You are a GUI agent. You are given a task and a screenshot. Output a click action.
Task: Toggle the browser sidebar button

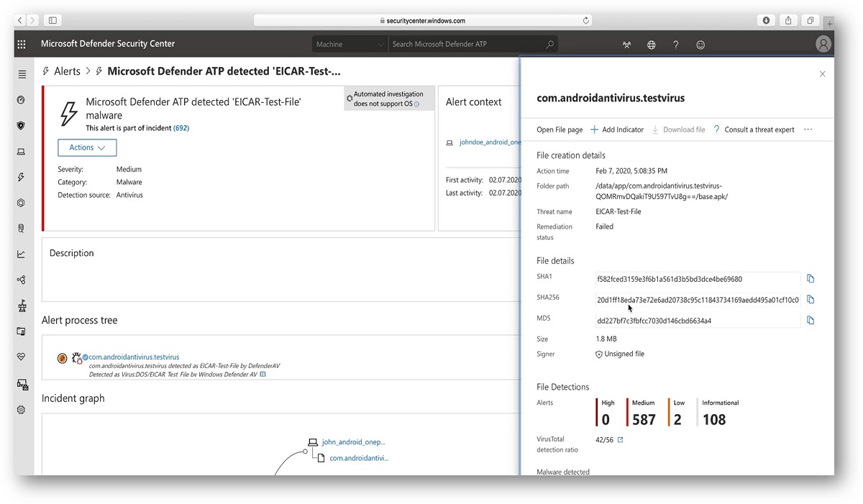(x=52, y=20)
